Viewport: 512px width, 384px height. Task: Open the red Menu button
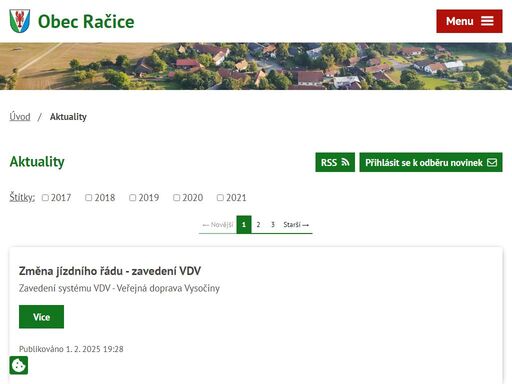pyautogui.click(x=469, y=21)
